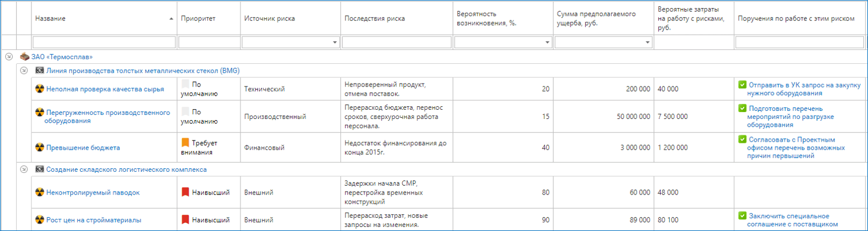Open the Перегруженность производственного оборудования risk link
Viewport: 868px width, 231px height.
coord(108,117)
